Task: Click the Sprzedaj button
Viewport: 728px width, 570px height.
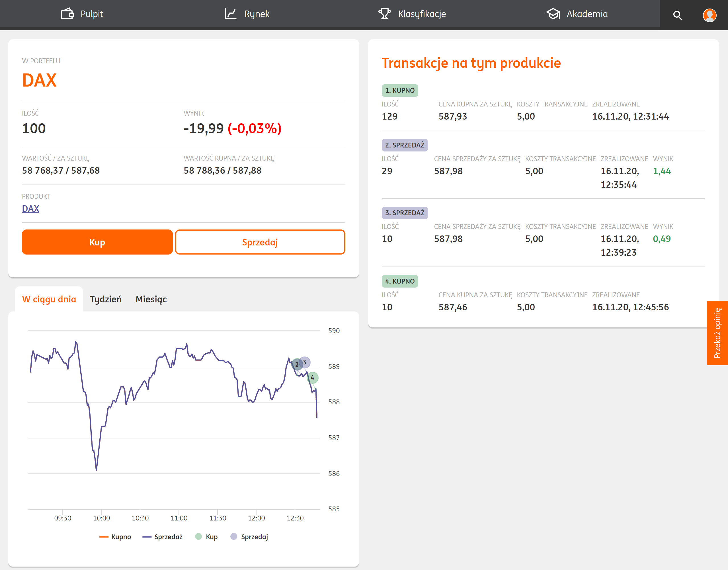Action: pos(260,242)
